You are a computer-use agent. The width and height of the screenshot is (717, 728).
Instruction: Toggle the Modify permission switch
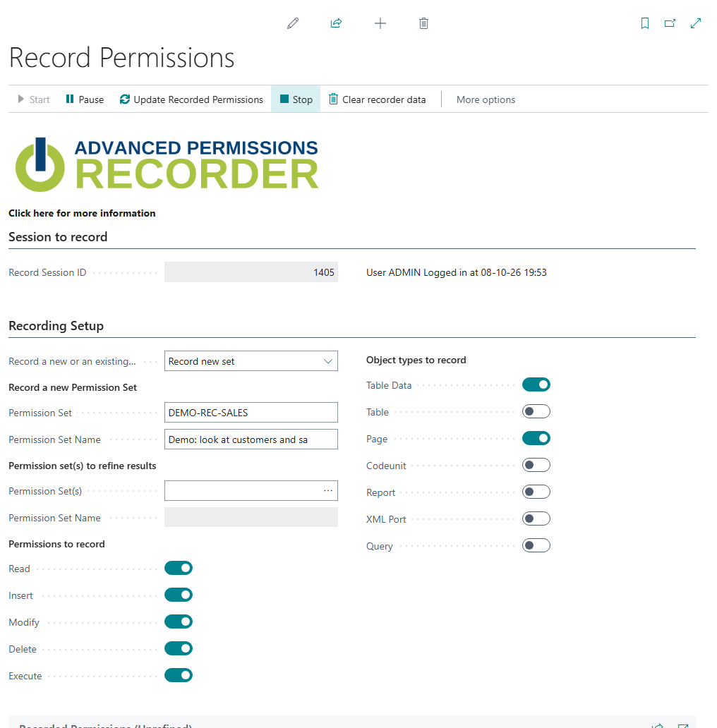pos(179,622)
